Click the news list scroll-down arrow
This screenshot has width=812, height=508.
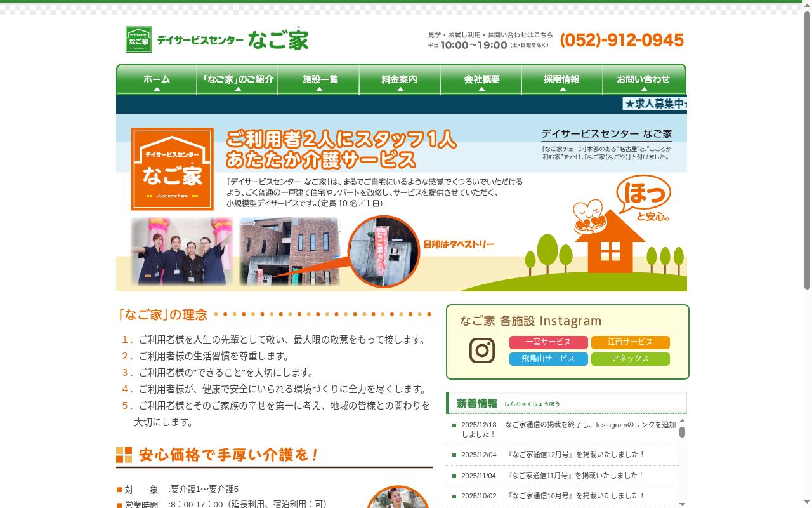(x=683, y=504)
